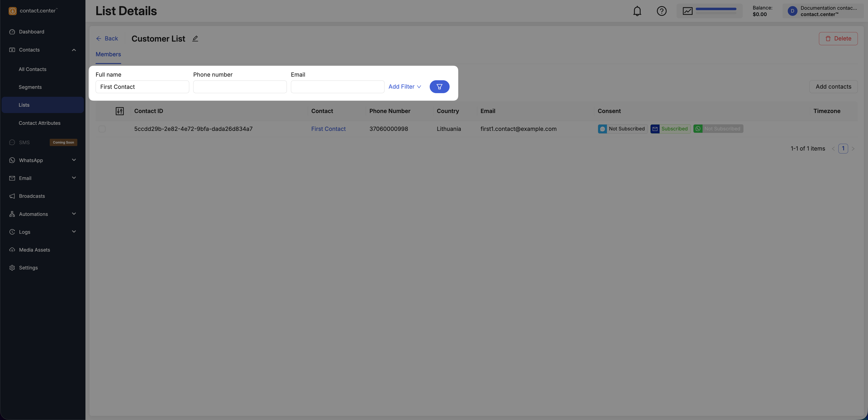The width and height of the screenshot is (868, 420).
Task: Click the help question mark icon
Action: pos(661,11)
